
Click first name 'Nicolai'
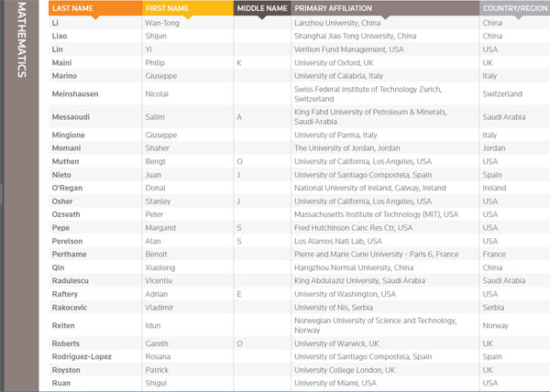[157, 94]
